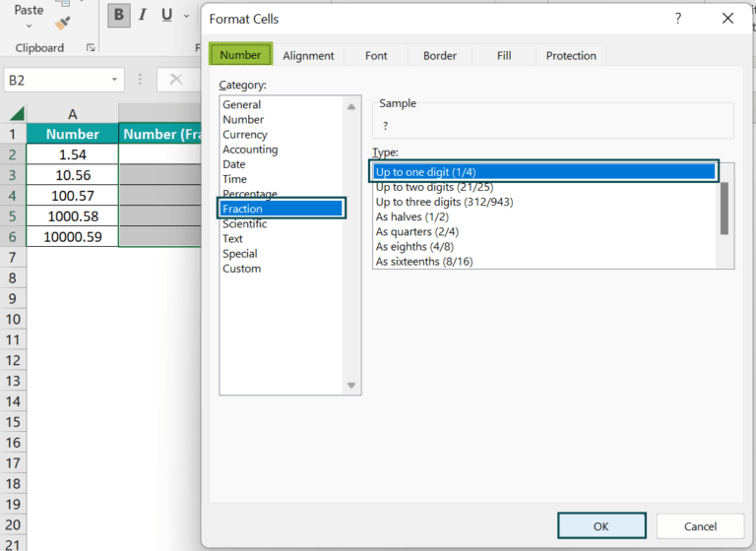The image size is (756, 551).
Task: Select cell with value 100.57
Action: [x=72, y=196]
